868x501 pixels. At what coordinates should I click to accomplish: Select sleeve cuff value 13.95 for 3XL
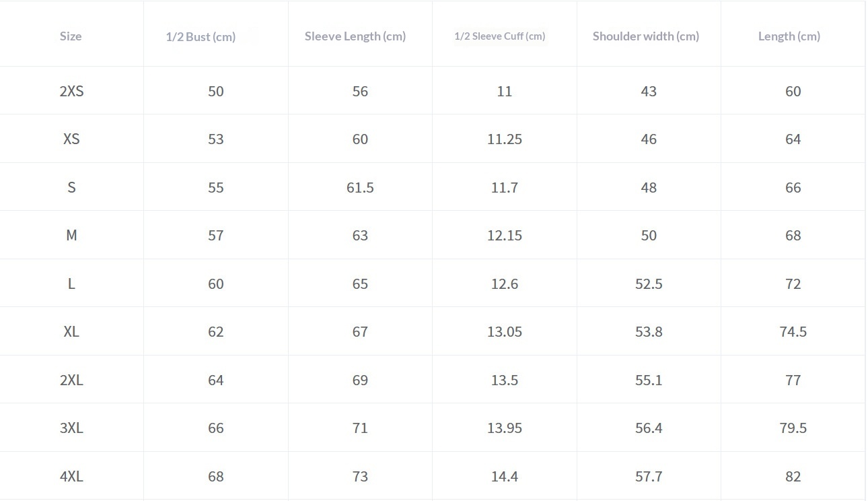(505, 428)
